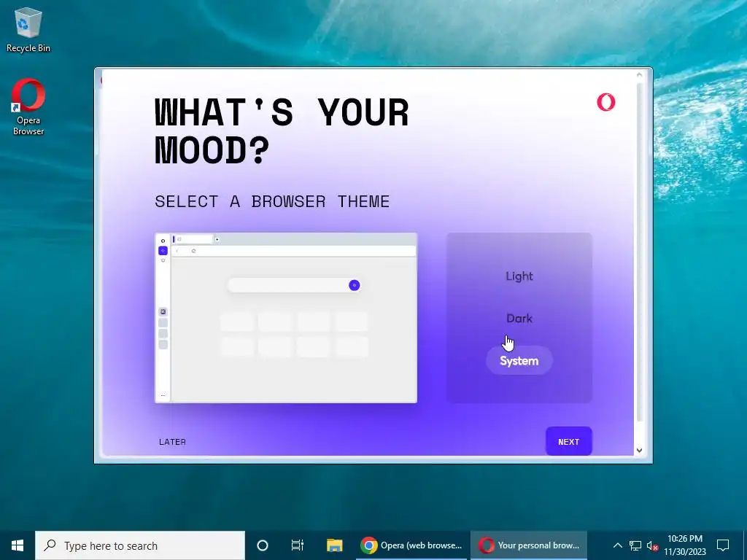The image size is (747, 560).
Task: Click the Opera logo in the setup window
Action: 606,102
